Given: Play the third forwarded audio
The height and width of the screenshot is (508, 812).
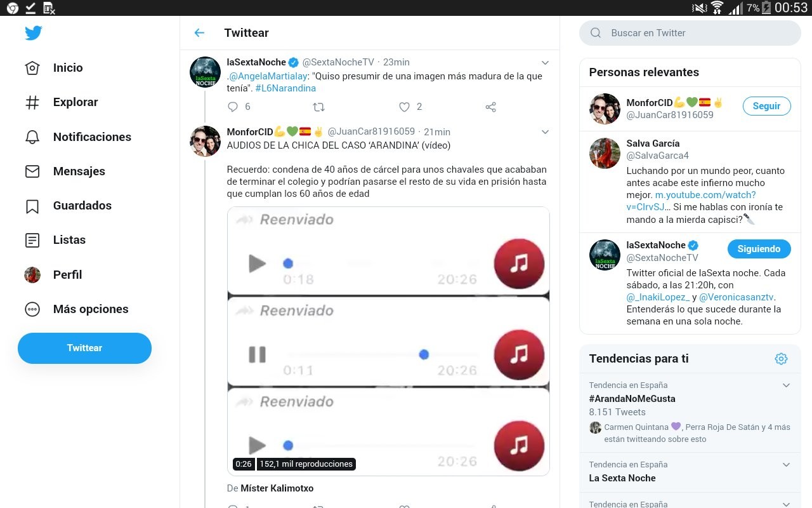Looking at the screenshot, I should coord(257,445).
